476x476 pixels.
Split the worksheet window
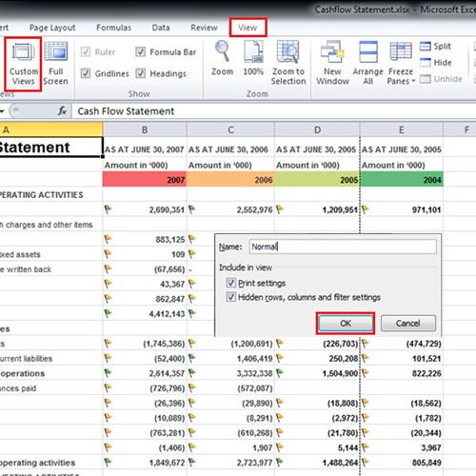pos(435,47)
